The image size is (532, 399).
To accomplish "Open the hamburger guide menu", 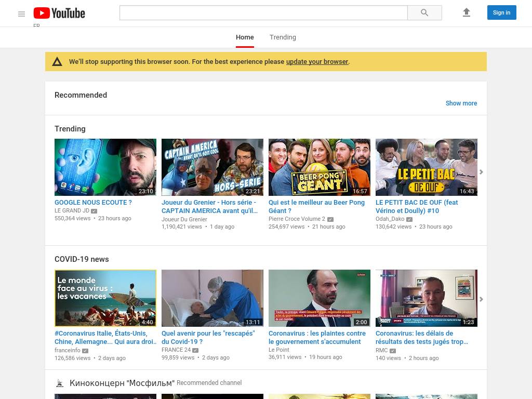I will point(21,14).
